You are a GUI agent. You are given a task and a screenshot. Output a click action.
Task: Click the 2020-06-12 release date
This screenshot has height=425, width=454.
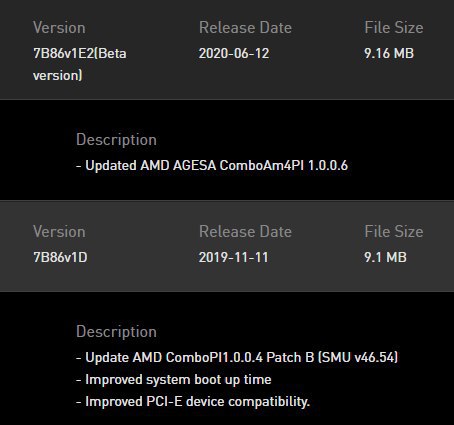tap(234, 53)
